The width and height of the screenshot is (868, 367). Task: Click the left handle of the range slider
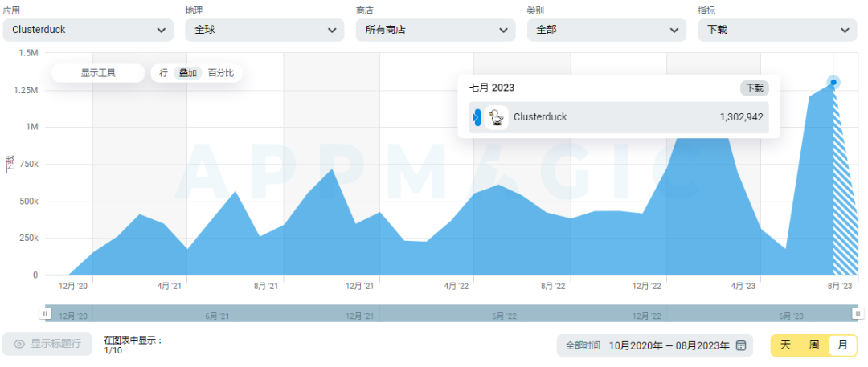pos(45,313)
